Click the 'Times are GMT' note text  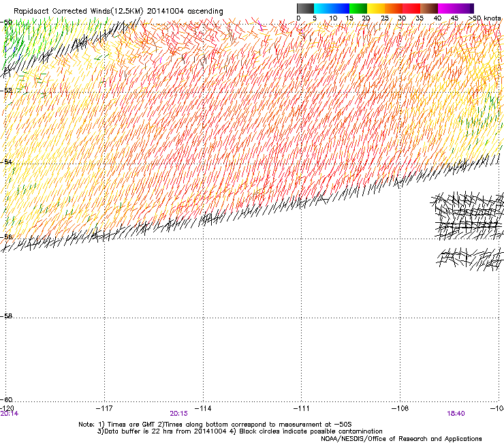(131, 425)
